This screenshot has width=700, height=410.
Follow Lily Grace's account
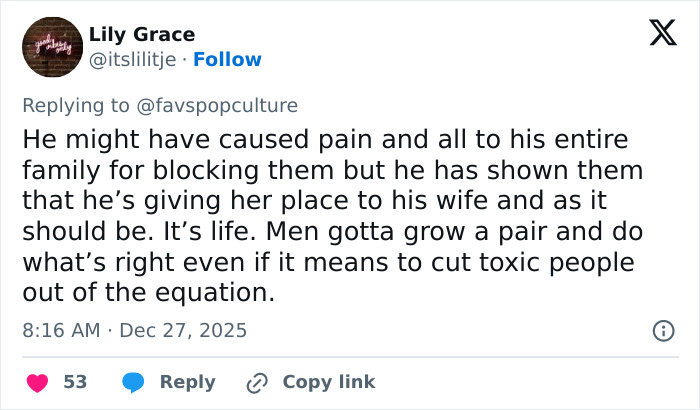227,59
